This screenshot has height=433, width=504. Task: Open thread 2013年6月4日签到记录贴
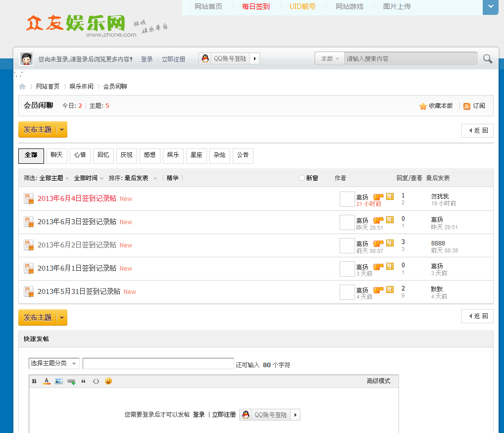click(77, 198)
